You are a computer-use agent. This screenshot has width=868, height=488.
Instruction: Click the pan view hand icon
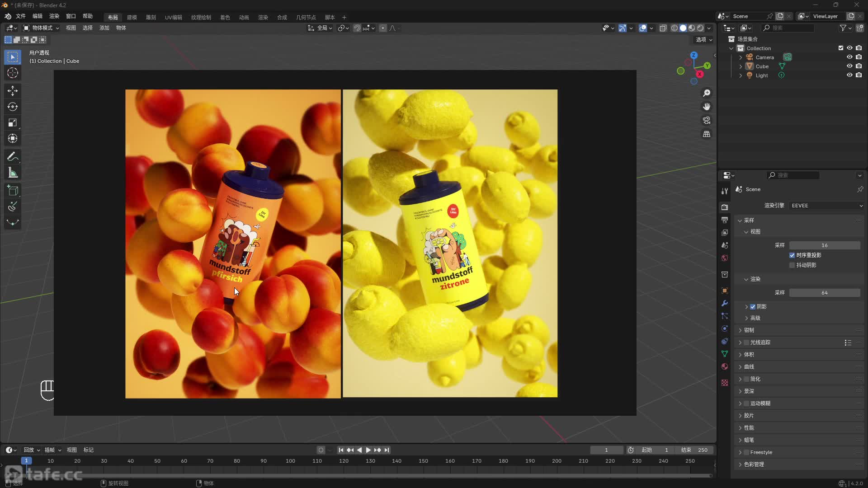click(707, 107)
